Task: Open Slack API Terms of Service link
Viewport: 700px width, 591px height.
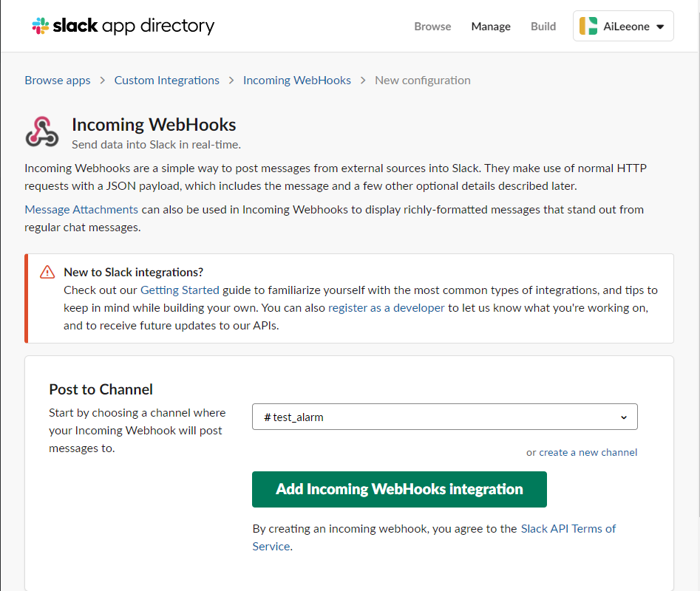Action: coord(434,538)
